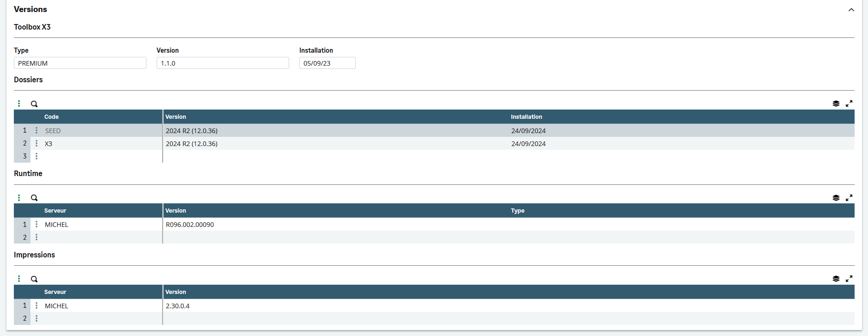Sort by Dossiers Code column header
The width and height of the screenshot is (868, 336).
coord(51,117)
